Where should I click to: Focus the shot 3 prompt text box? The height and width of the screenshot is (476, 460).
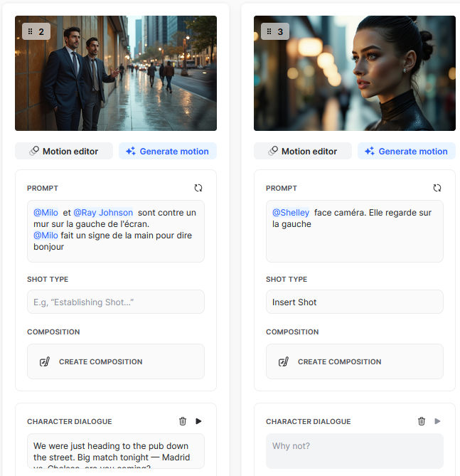pos(355,231)
